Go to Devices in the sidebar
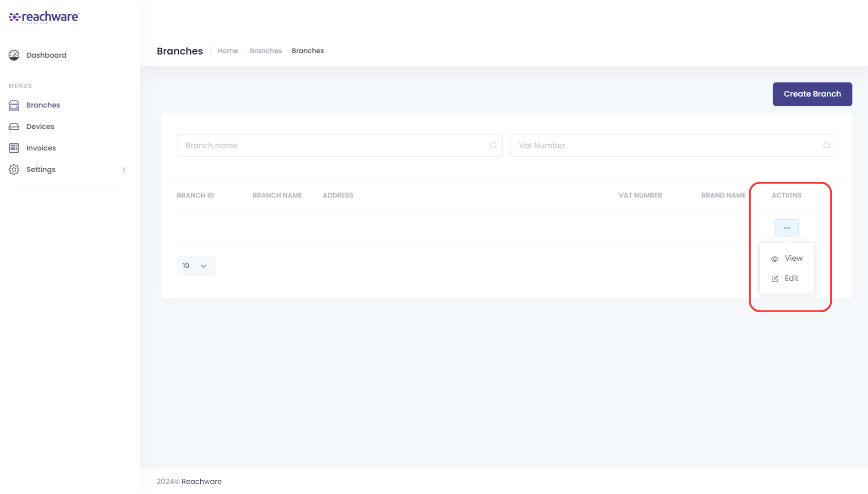868x494 pixels. tap(40, 126)
